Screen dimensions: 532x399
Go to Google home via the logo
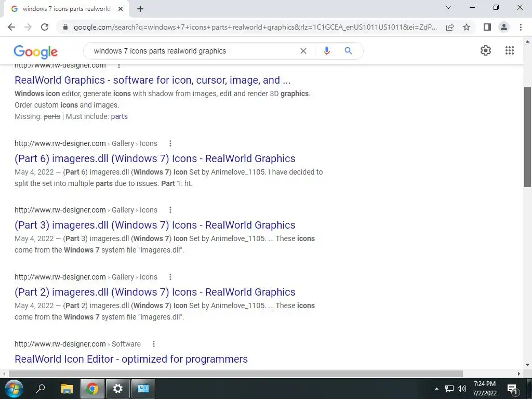click(36, 51)
